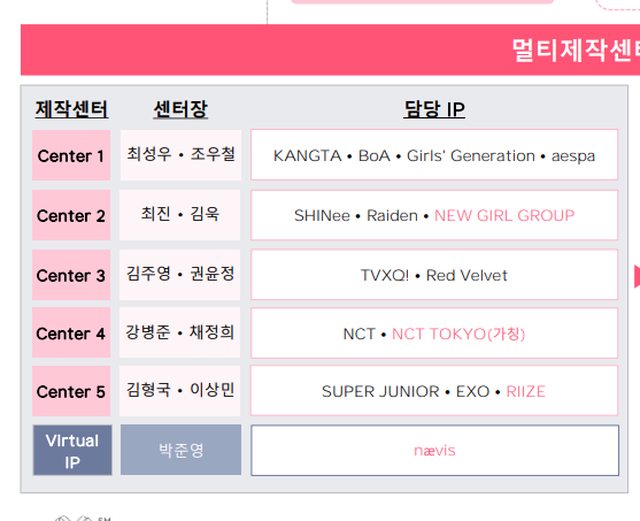Click the Center 5 box
Image resolution: width=640 pixels, height=521 pixels.
(71, 392)
